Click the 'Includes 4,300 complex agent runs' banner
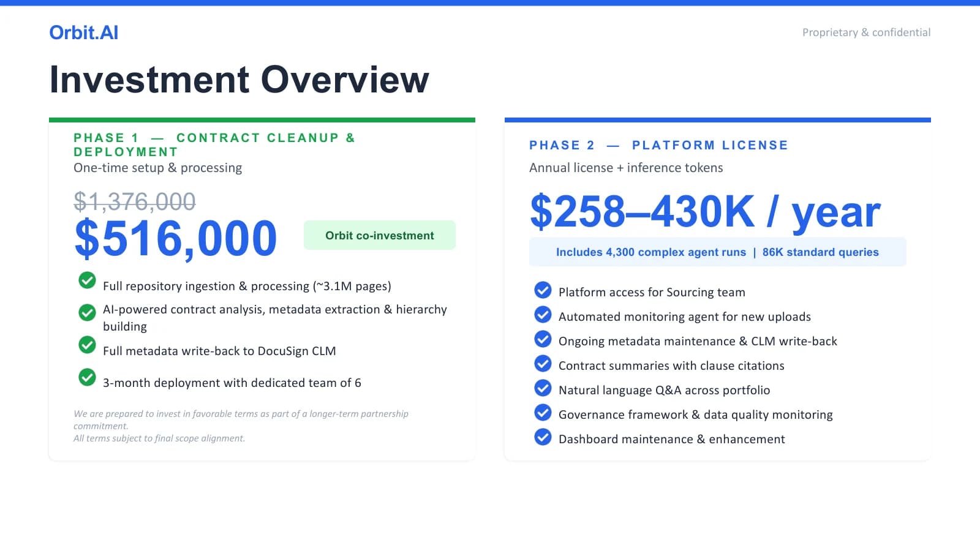Screen dimensions: 980x551 [717, 252]
